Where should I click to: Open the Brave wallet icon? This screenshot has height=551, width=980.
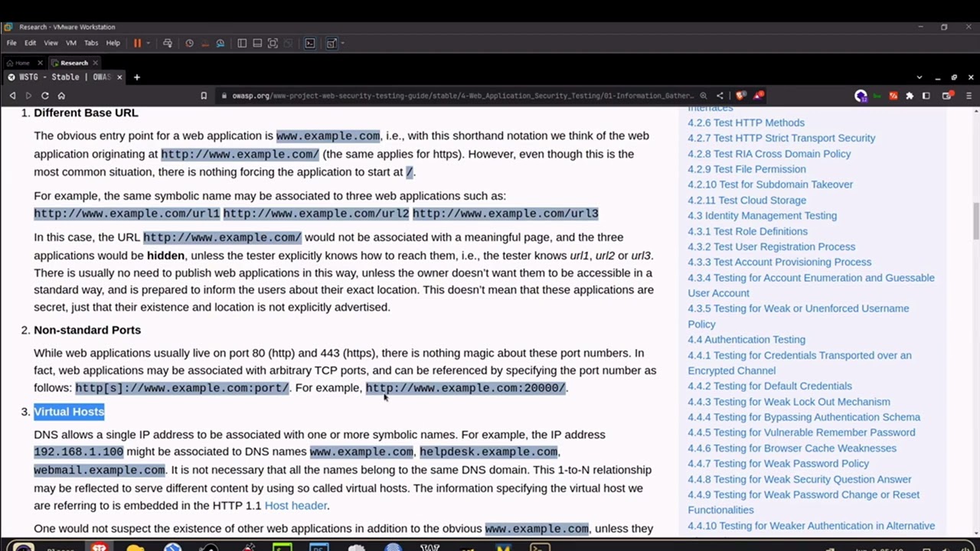coord(947,96)
